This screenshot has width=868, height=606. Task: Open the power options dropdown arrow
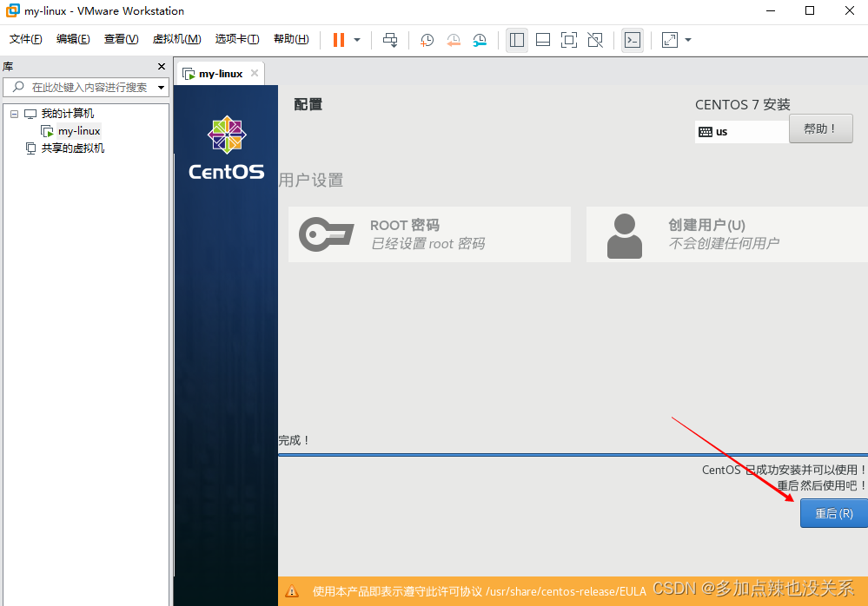tap(357, 40)
